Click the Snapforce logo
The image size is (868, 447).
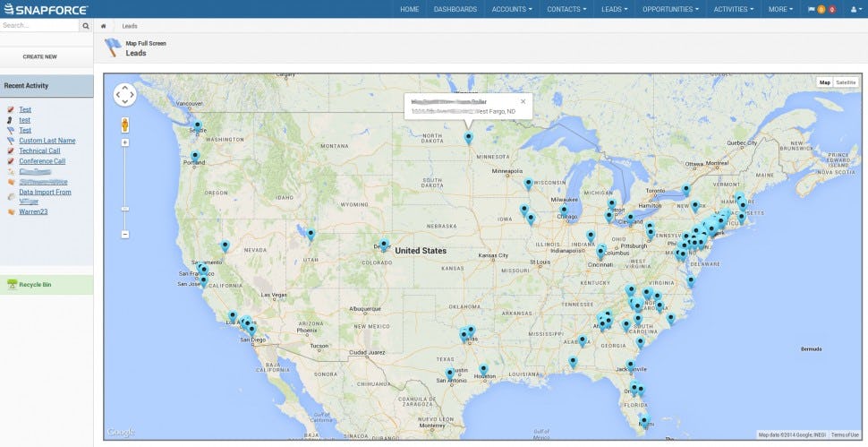point(46,9)
